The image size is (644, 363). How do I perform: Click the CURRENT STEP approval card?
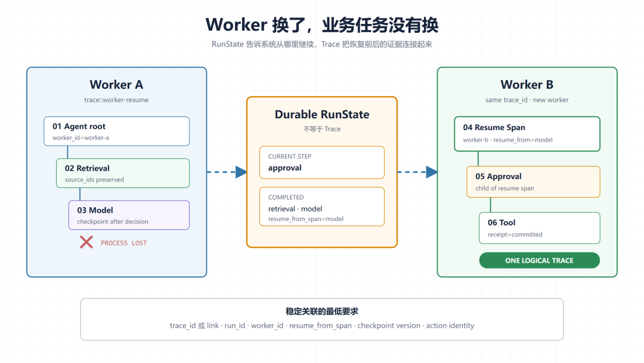pyautogui.click(x=322, y=162)
